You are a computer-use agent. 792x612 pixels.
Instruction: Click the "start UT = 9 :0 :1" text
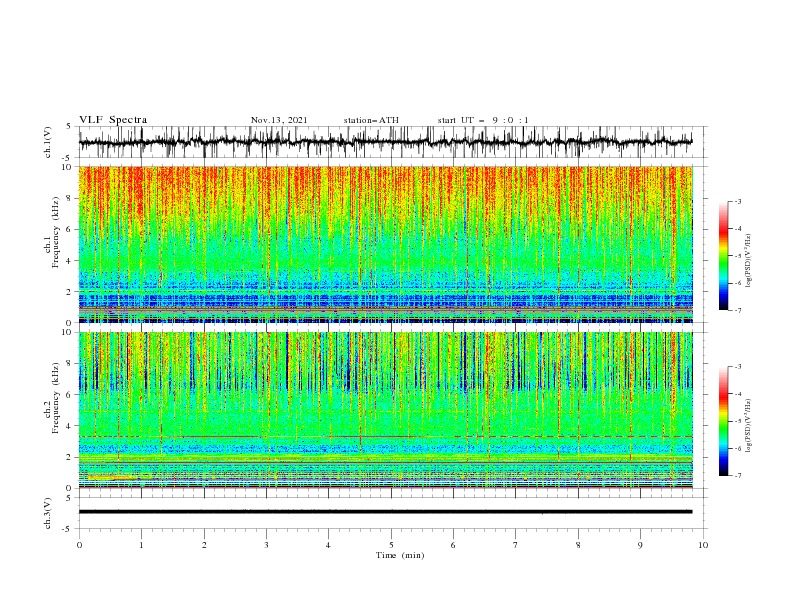tap(483, 120)
